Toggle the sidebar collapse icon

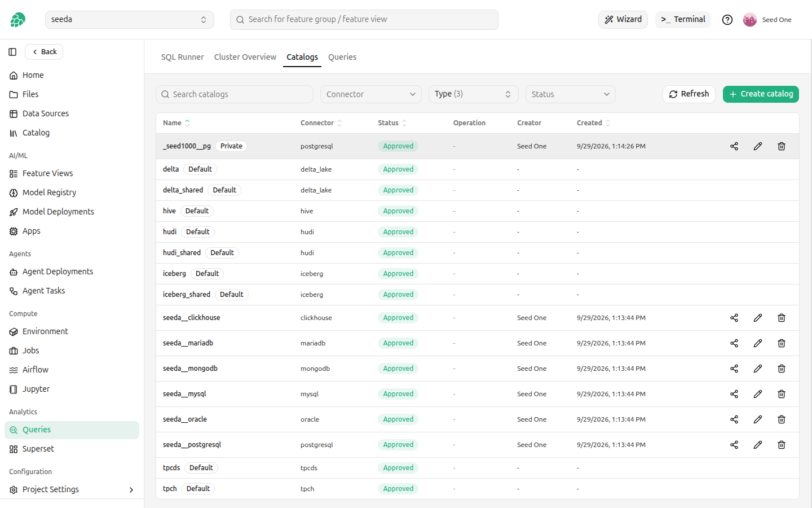[12, 52]
